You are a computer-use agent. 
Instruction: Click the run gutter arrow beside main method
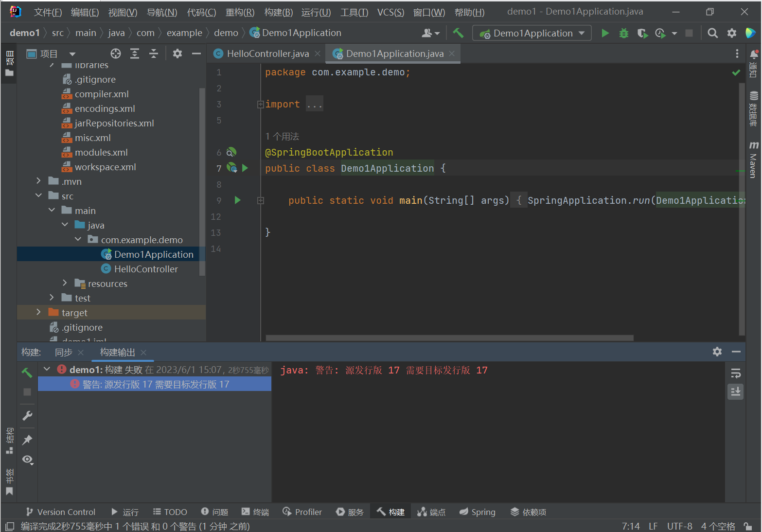(x=237, y=200)
